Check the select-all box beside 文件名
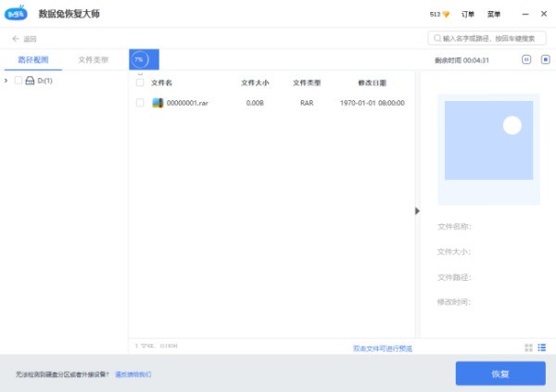 coord(140,82)
